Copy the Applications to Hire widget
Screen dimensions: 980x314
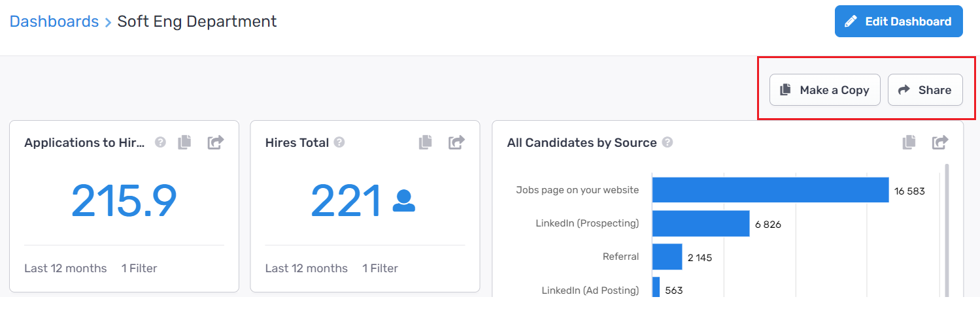pos(185,142)
